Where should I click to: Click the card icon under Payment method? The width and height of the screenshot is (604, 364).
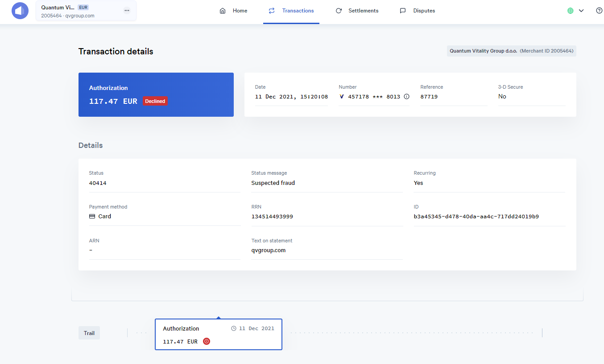(x=92, y=217)
